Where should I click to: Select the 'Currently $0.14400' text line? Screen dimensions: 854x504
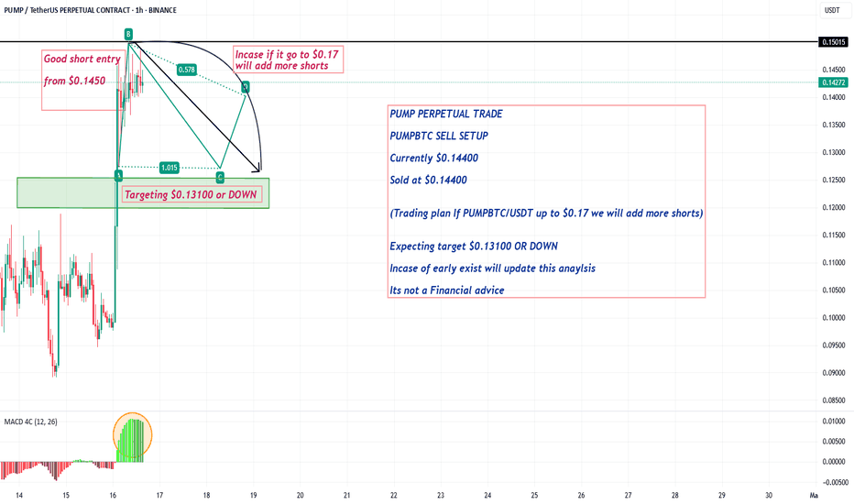(x=434, y=158)
